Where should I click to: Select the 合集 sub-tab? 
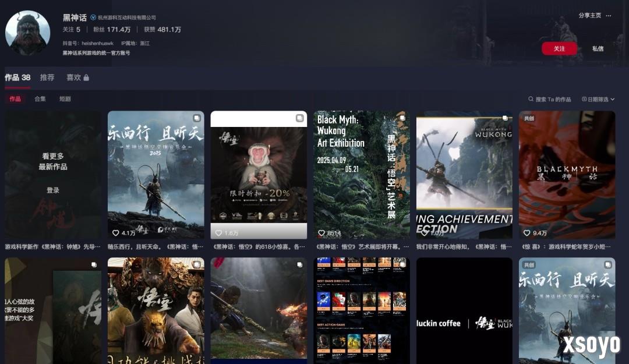coord(40,99)
